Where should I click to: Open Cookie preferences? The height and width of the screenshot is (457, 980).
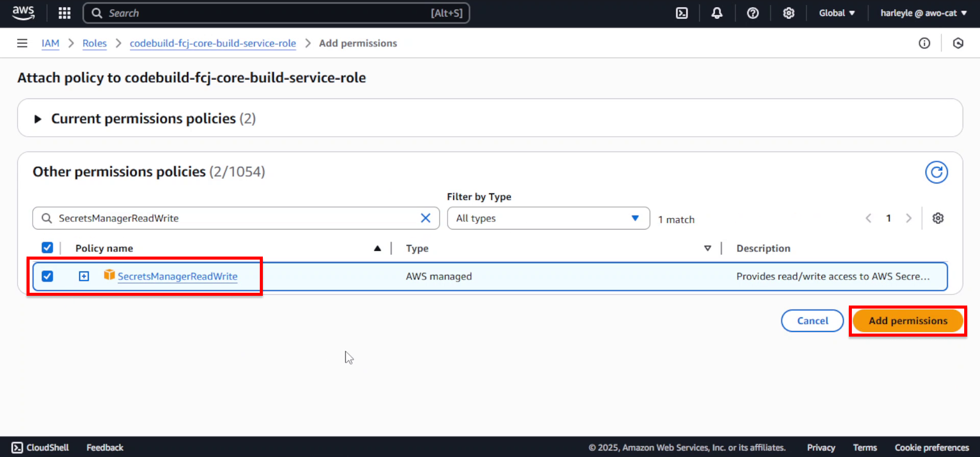tap(932, 447)
